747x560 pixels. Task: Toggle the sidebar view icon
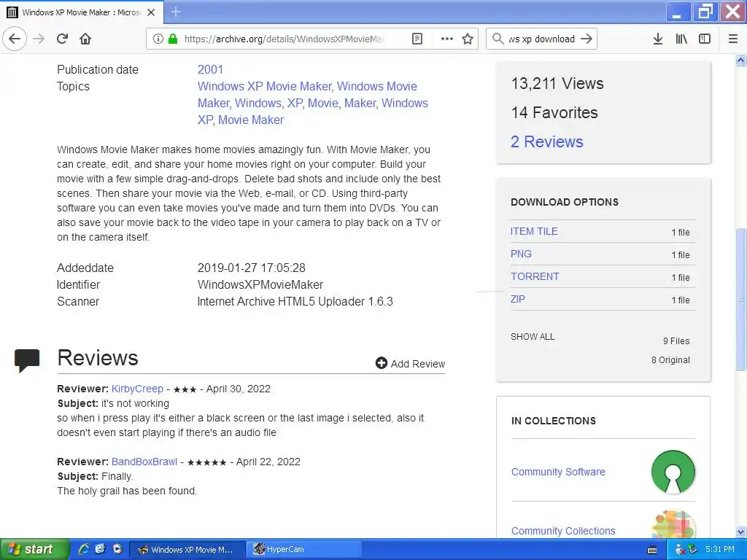pyautogui.click(x=705, y=39)
